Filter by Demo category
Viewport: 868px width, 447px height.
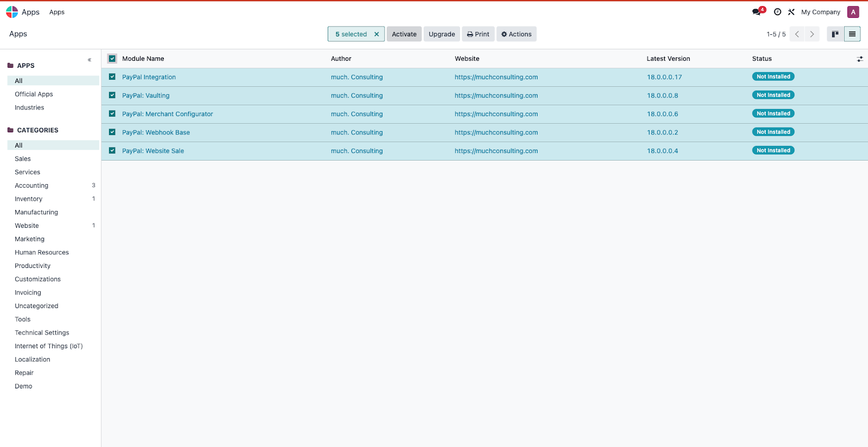[x=53, y=386]
